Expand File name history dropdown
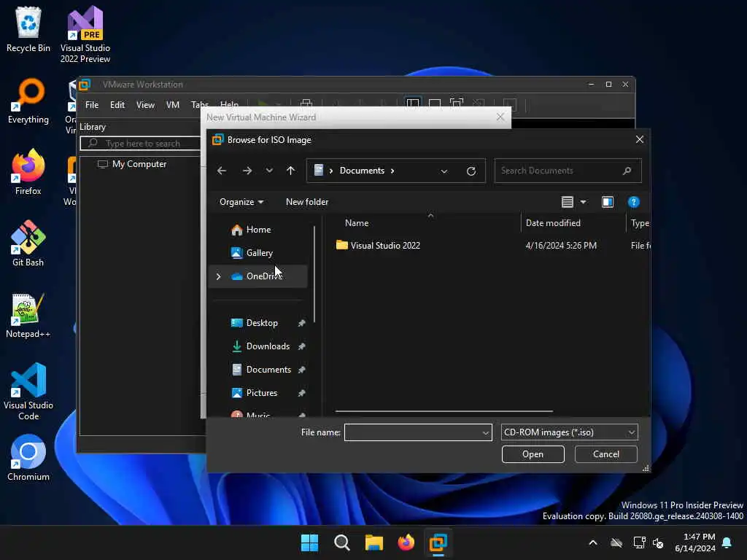Viewport: 747px width, 560px height. pos(485,433)
